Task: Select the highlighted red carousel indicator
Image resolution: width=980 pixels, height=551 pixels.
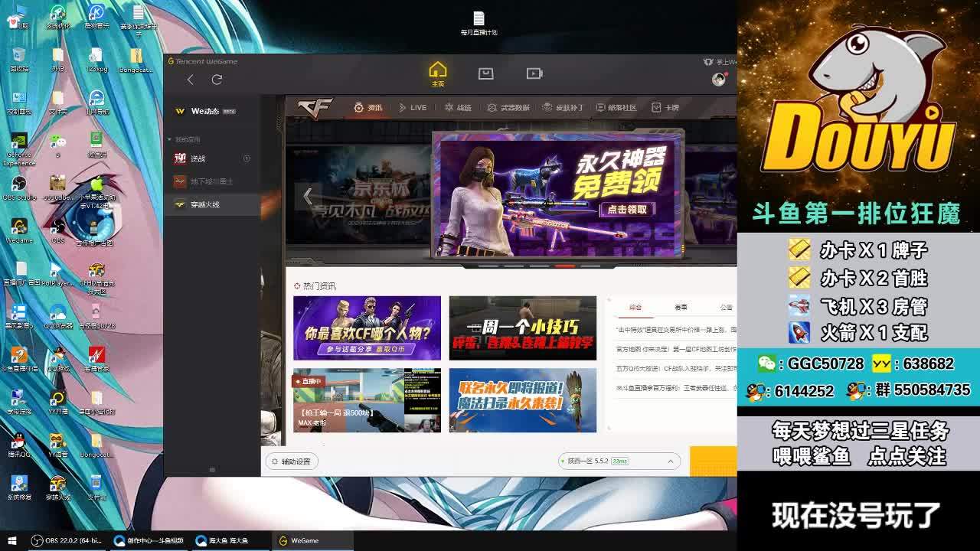Action: pos(564,266)
